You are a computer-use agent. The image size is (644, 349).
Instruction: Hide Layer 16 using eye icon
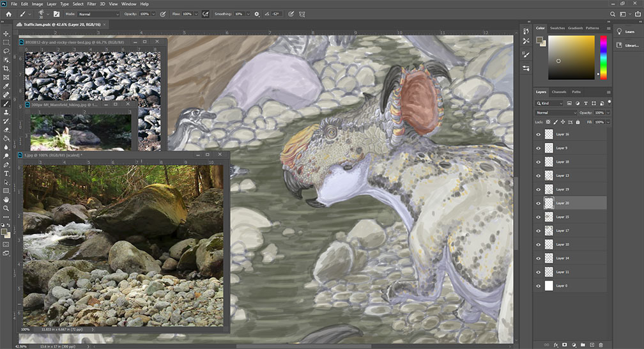[x=539, y=134]
